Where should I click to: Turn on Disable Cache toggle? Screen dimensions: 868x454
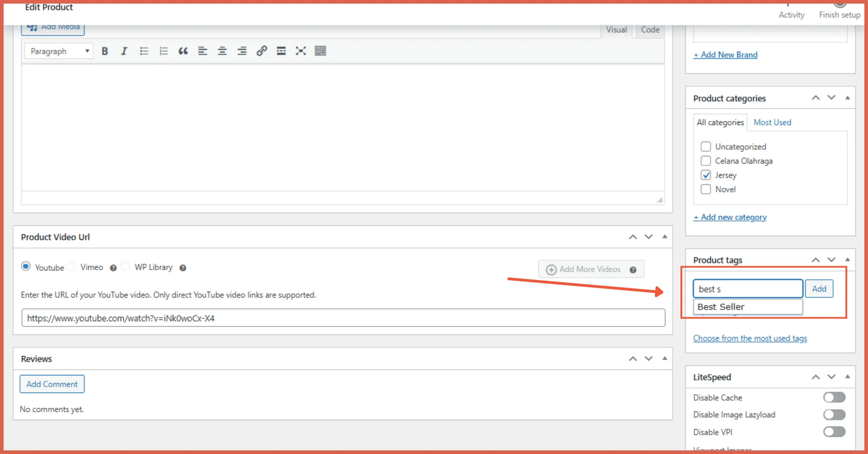834,398
